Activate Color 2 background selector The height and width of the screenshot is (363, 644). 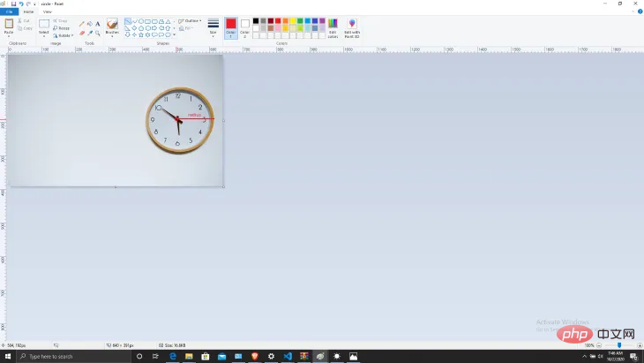click(x=244, y=28)
